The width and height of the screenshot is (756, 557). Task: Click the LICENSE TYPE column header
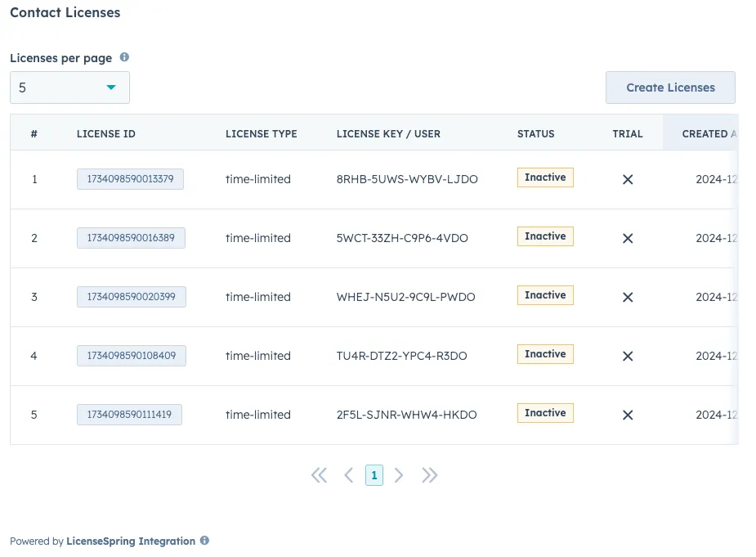[262, 133]
